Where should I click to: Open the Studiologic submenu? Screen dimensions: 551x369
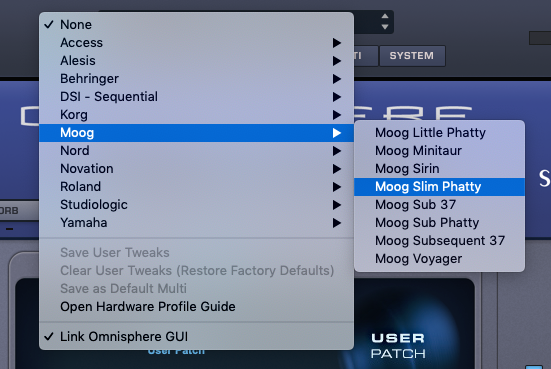tap(196, 205)
